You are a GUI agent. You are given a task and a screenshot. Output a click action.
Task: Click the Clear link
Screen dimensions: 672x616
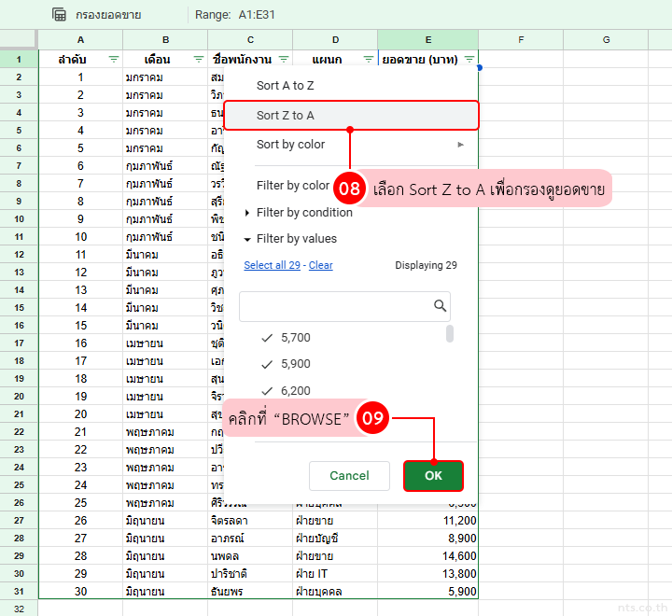point(321,265)
